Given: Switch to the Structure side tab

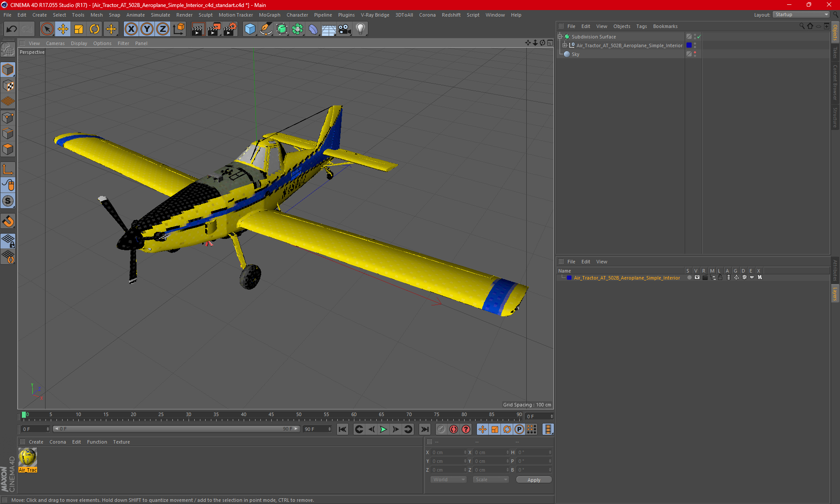Looking at the screenshot, I should point(835,117).
